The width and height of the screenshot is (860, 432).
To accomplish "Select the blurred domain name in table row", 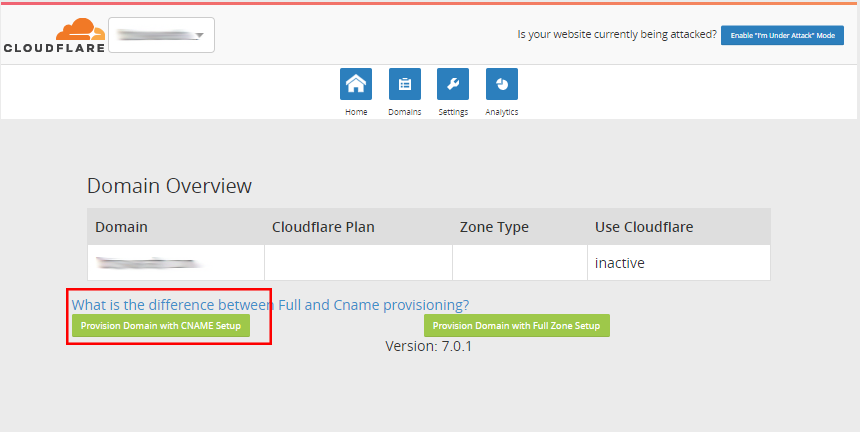I will pos(149,263).
